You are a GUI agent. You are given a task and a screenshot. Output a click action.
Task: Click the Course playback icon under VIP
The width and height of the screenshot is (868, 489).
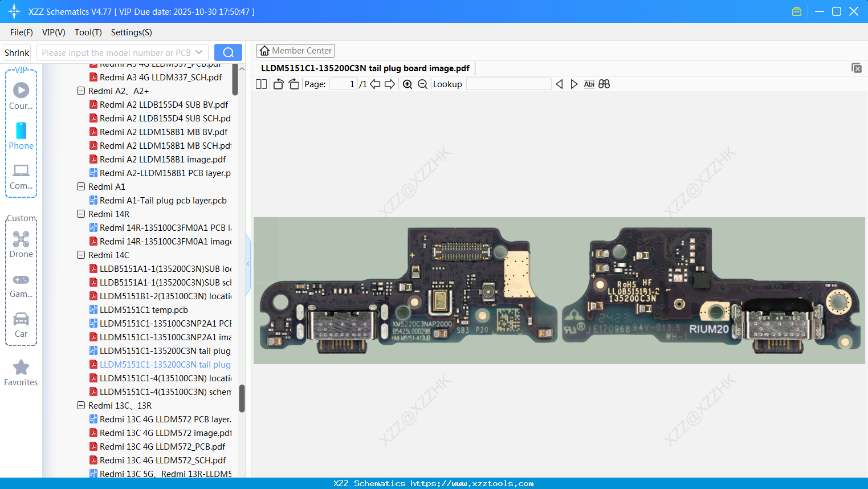point(21,89)
